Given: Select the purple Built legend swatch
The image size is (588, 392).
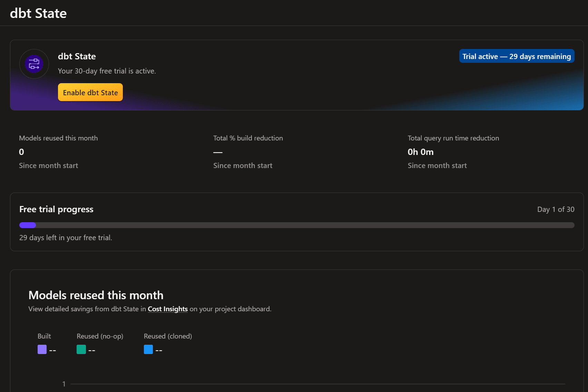Looking at the screenshot, I should [x=42, y=350].
